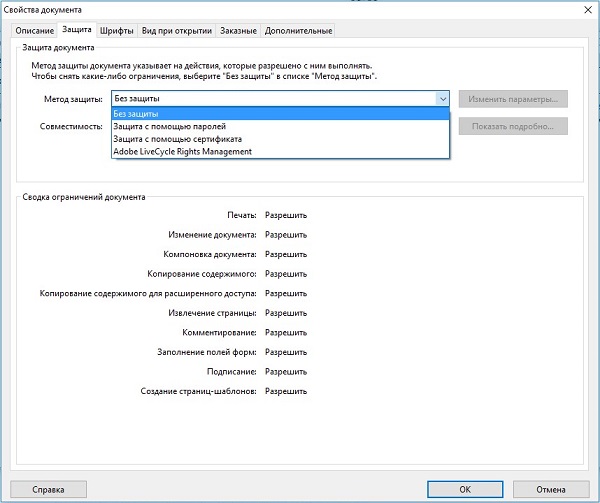The width and height of the screenshot is (600, 503).
Task: Close the Свойства документа dialog
Action: point(588,10)
